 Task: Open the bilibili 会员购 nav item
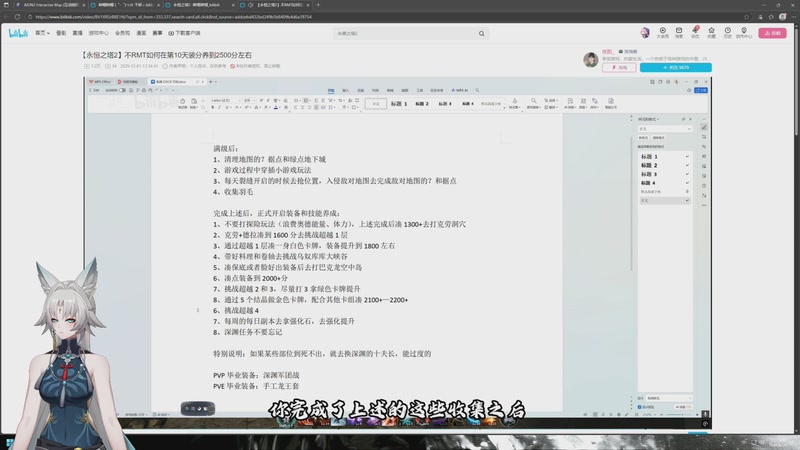[x=122, y=33]
